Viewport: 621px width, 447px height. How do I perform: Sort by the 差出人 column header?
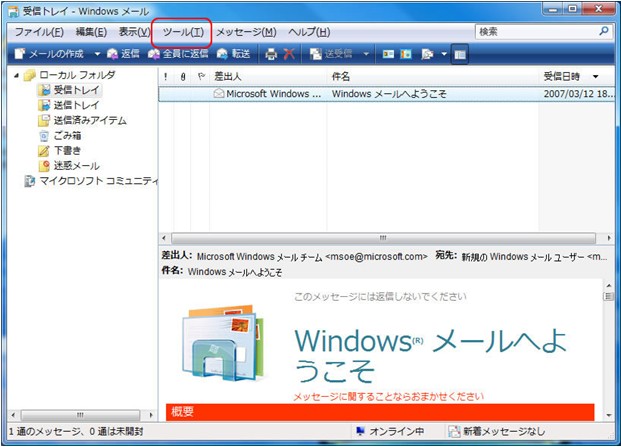(269, 76)
